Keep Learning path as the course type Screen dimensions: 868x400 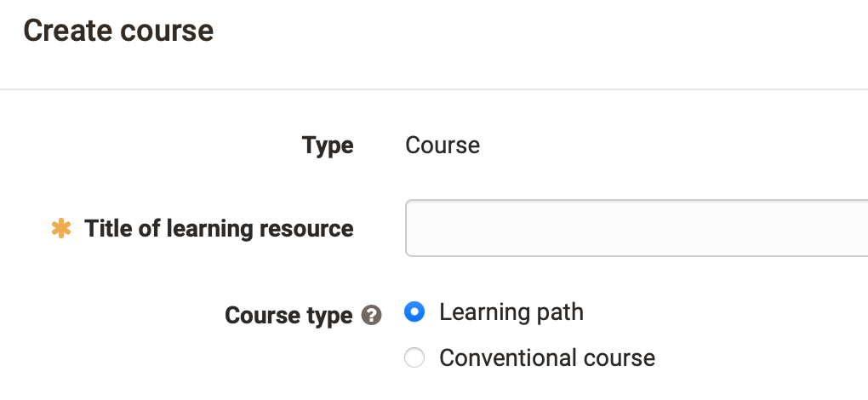click(x=414, y=311)
